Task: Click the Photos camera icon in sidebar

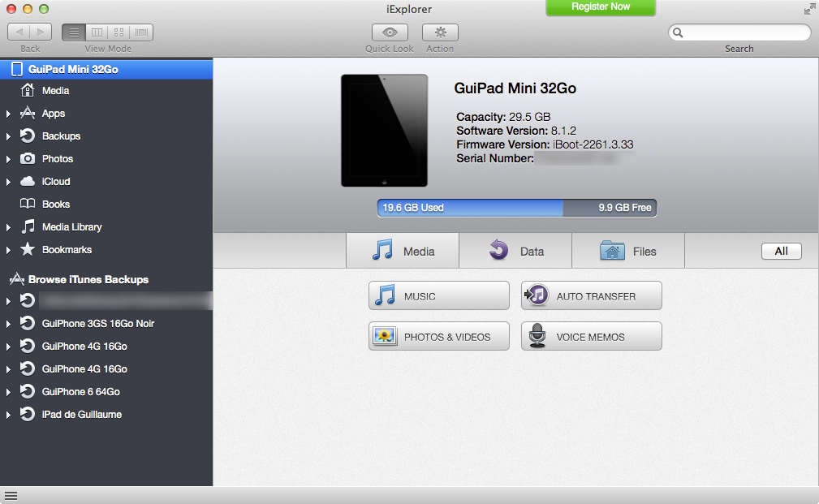Action: [x=27, y=158]
